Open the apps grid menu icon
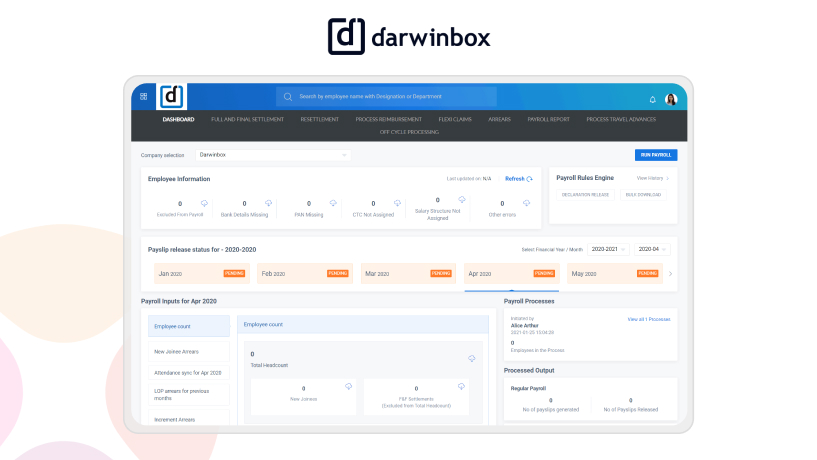Image resolution: width=817 pixels, height=460 pixels. coord(144,96)
